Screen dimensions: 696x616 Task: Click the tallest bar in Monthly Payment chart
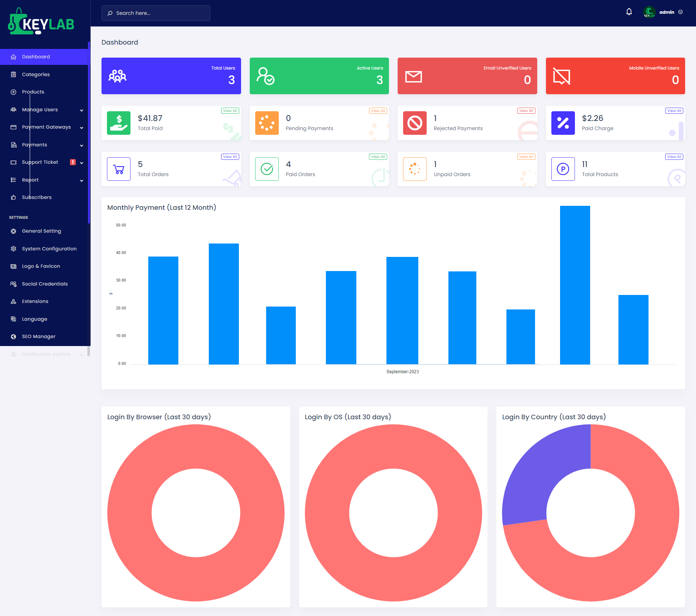point(575,285)
